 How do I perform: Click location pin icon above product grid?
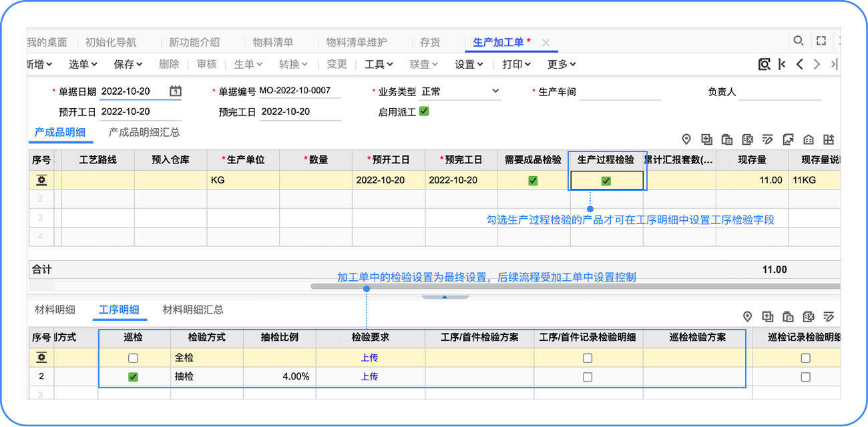686,139
